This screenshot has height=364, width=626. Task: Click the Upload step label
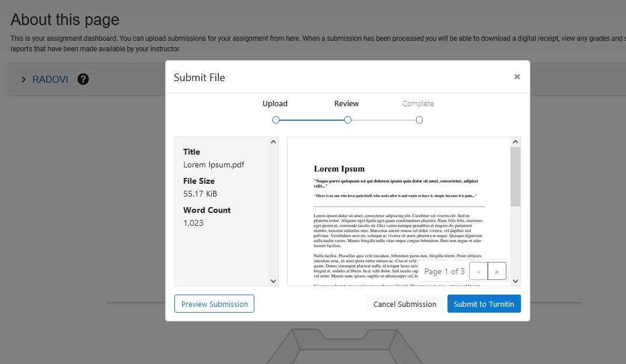275,103
